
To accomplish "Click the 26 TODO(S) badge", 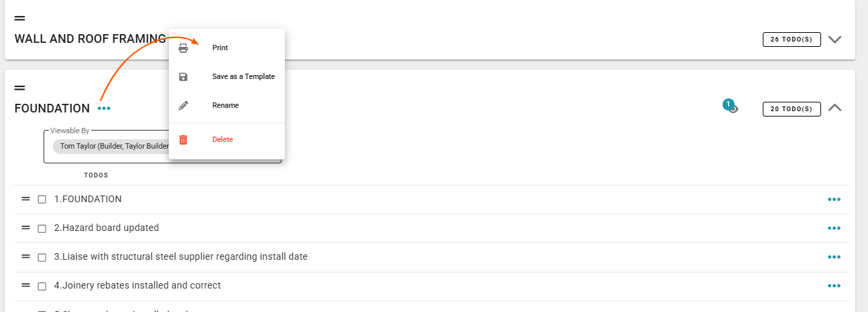I will pyautogui.click(x=792, y=40).
